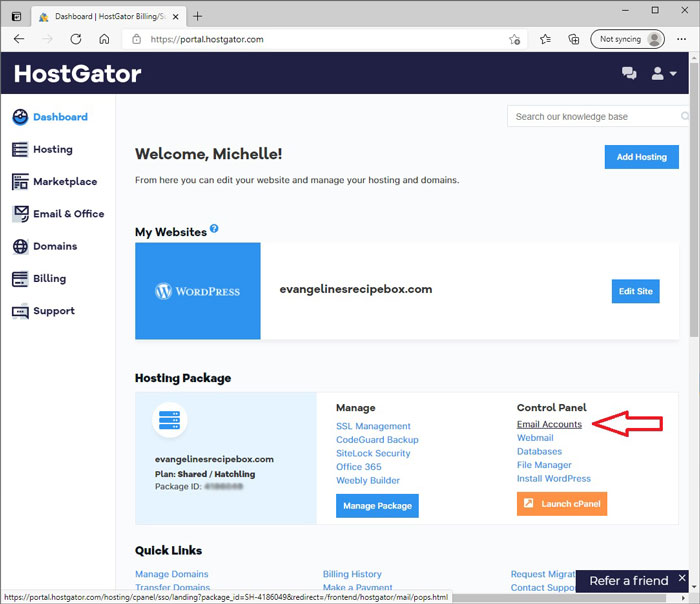Click the Email & Office envelope icon

point(21,214)
